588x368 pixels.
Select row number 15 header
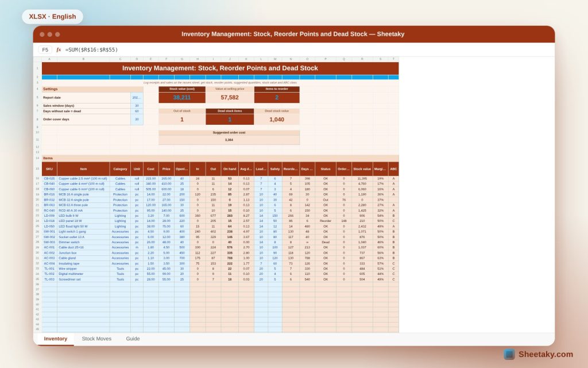[37, 169]
